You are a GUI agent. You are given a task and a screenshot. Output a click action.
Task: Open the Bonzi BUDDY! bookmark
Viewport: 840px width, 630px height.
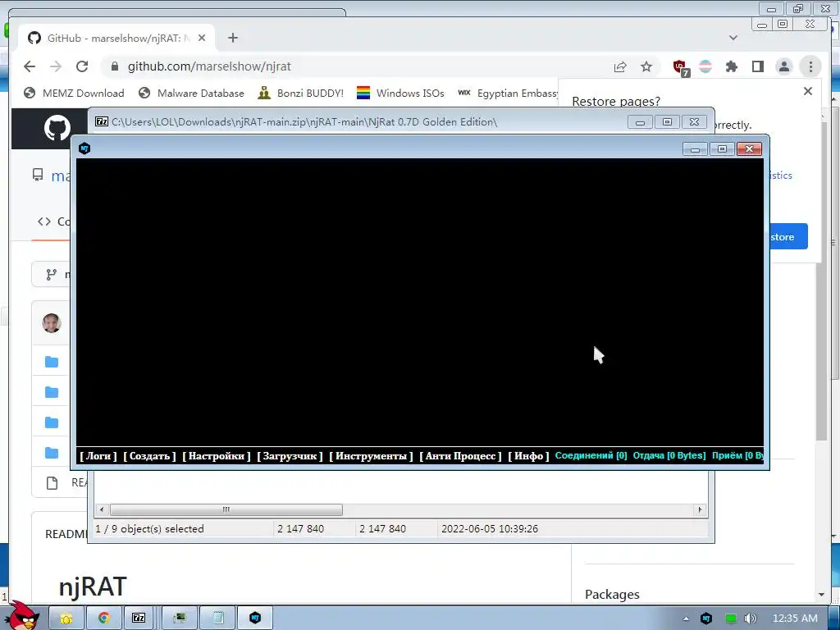click(x=300, y=94)
